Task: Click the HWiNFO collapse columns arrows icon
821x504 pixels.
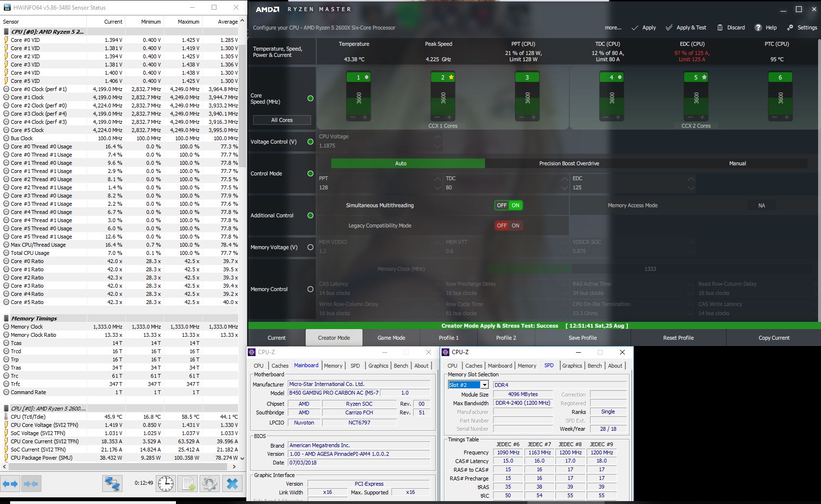Action: [31, 483]
